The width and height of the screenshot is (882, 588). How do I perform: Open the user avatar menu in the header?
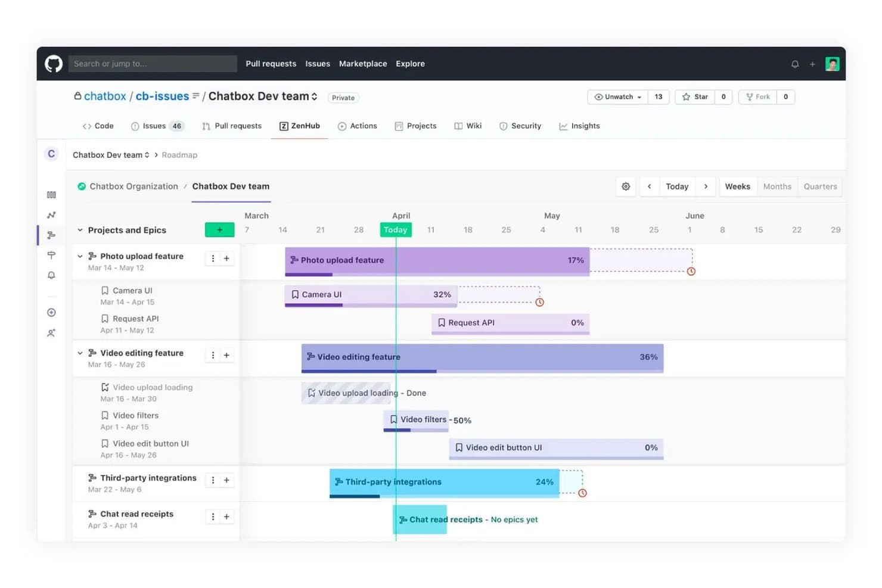tap(832, 64)
